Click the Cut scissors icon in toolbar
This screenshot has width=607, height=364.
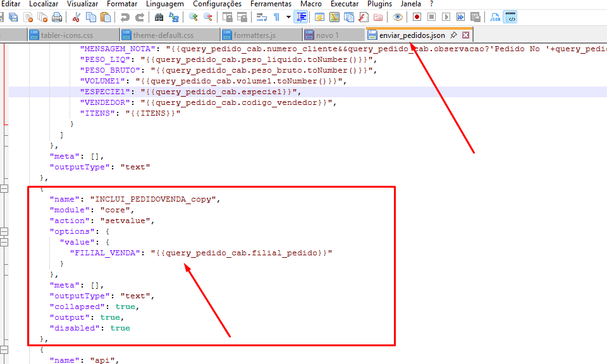click(77, 17)
